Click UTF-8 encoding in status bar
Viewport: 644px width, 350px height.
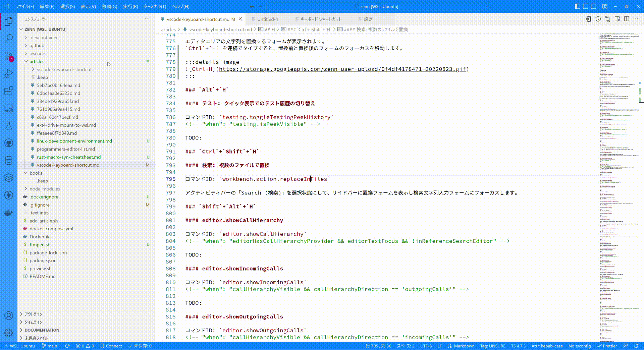426,346
